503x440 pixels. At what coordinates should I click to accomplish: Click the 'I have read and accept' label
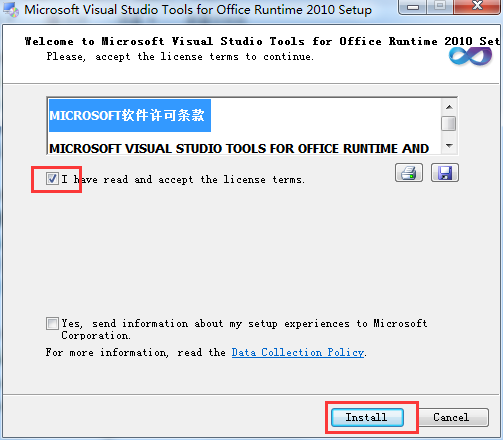tap(183, 180)
